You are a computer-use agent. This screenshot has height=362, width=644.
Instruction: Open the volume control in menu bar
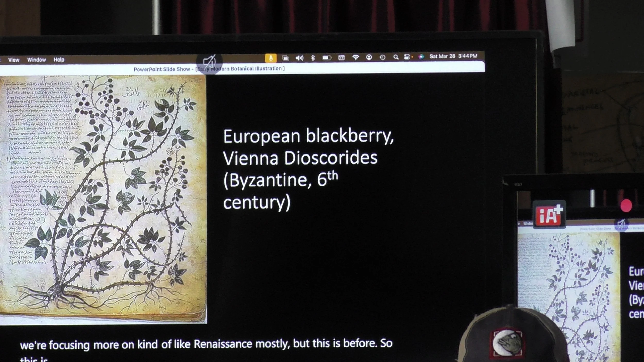pyautogui.click(x=299, y=58)
